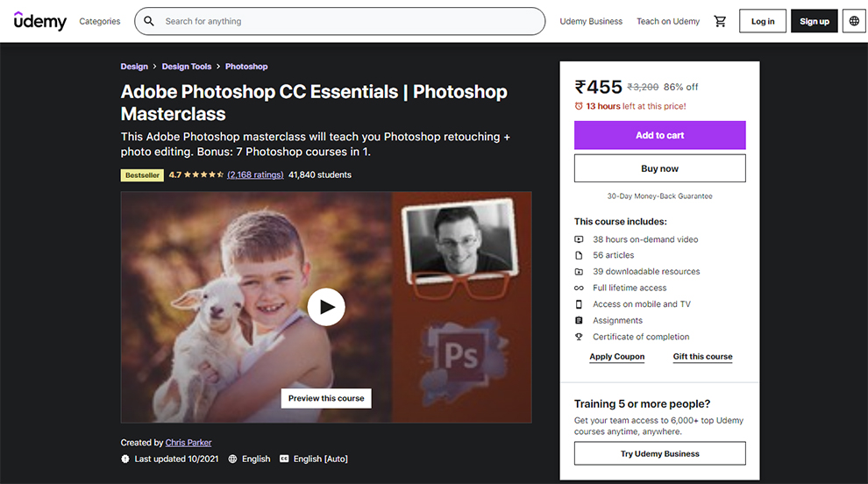Click the Certificate of completion text

click(641, 337)
